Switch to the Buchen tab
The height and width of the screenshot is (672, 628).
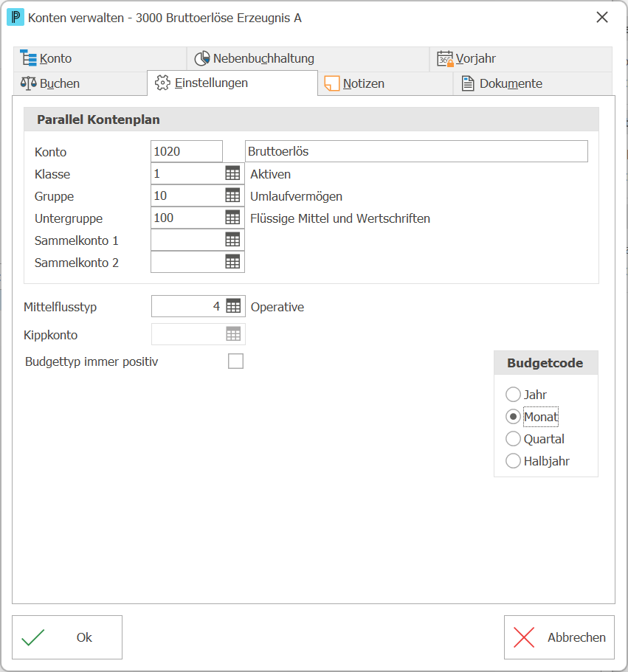click(80, 83)
